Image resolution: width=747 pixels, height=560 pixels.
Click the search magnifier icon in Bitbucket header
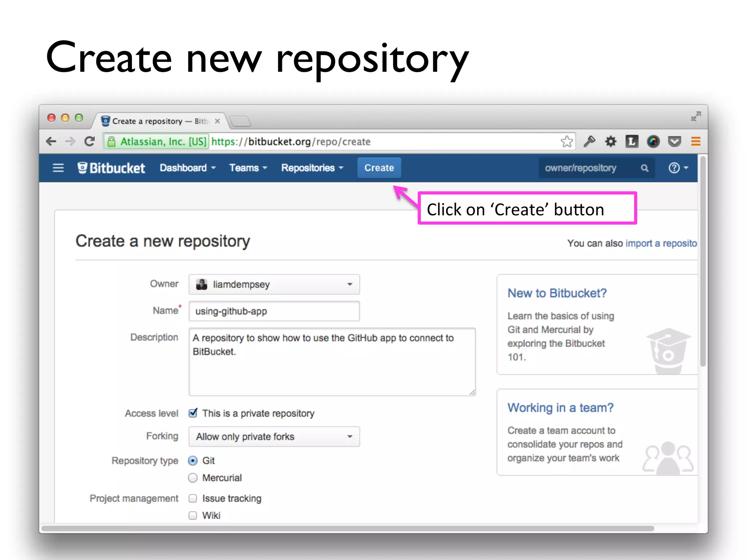tap(645, 168)
